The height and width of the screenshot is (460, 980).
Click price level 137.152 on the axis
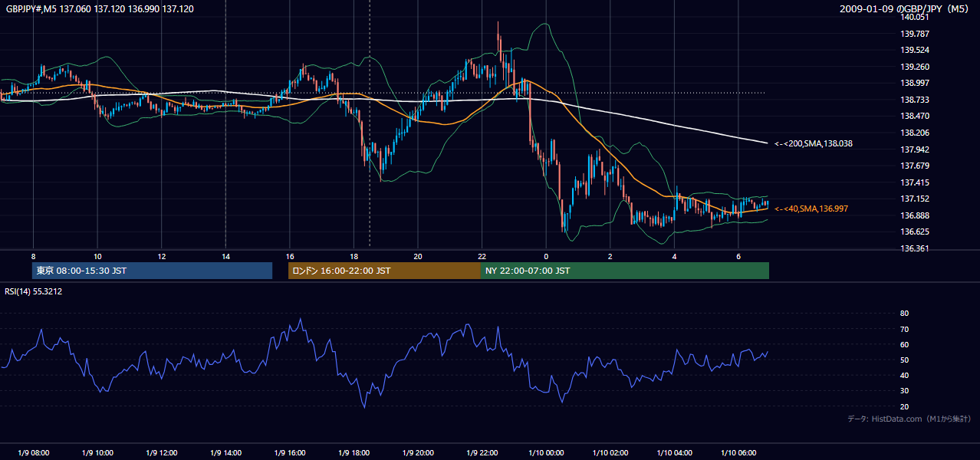pos(915,199)
